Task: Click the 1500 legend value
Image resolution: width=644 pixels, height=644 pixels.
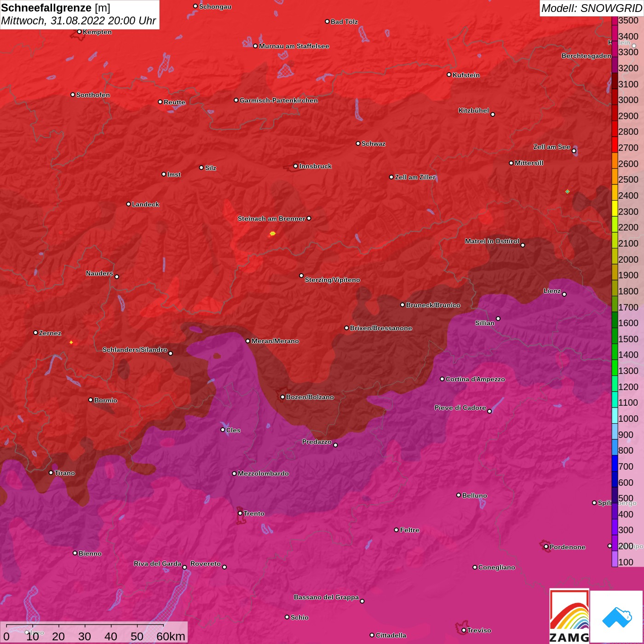Action: (x=628, y=339)
